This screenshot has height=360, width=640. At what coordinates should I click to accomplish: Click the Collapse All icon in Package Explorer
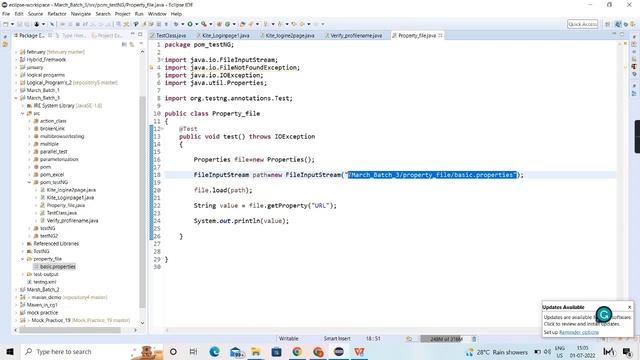(x=124, y=44)
